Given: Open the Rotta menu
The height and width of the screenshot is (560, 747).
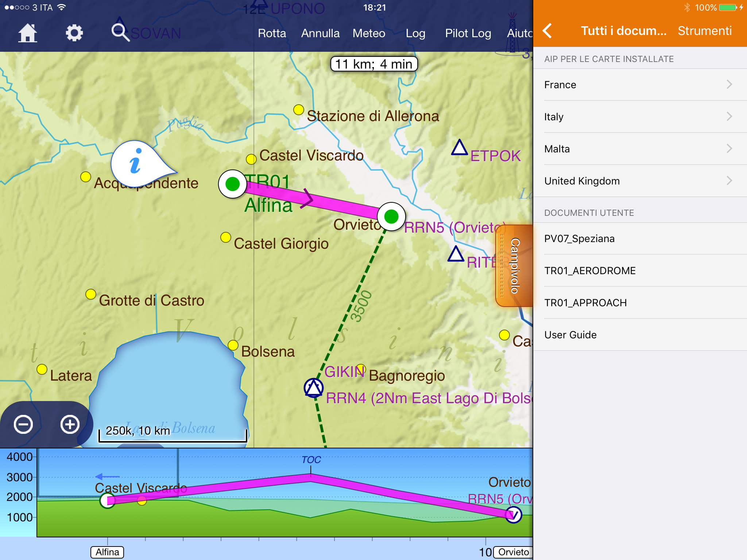Looking at the screenshot, I should click(x=272, y=33).
